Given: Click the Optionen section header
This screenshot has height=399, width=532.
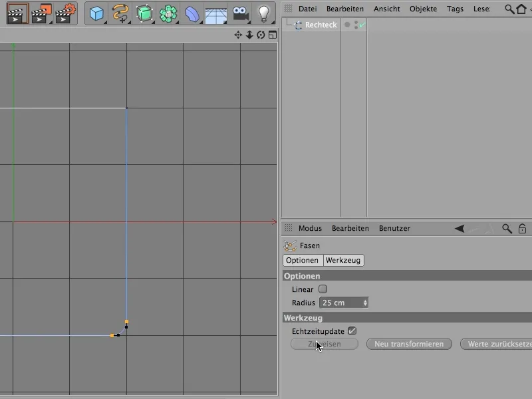Looking at the screenshot, I should click(407, 276).
